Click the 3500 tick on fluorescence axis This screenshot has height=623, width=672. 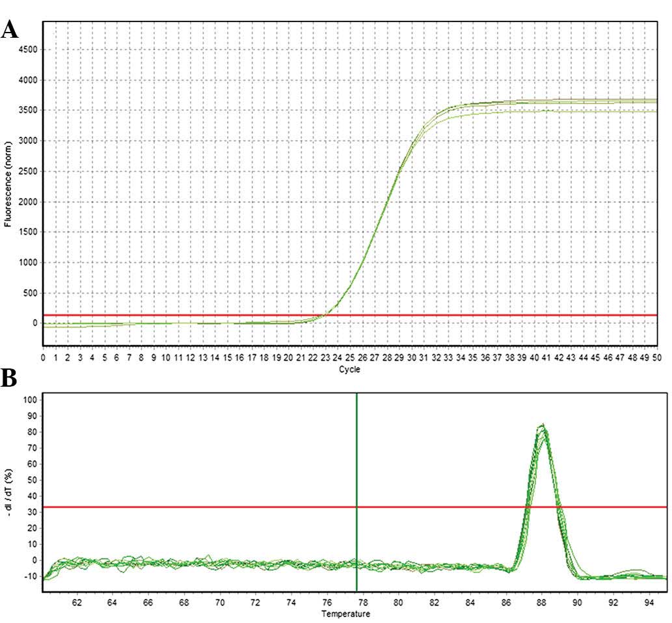coord(27,111)
